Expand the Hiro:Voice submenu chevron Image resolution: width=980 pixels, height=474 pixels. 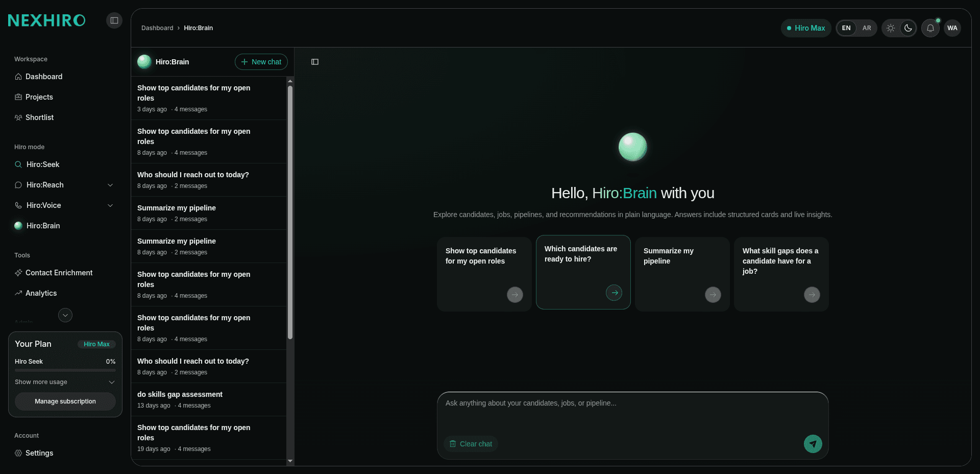(110, 205)
